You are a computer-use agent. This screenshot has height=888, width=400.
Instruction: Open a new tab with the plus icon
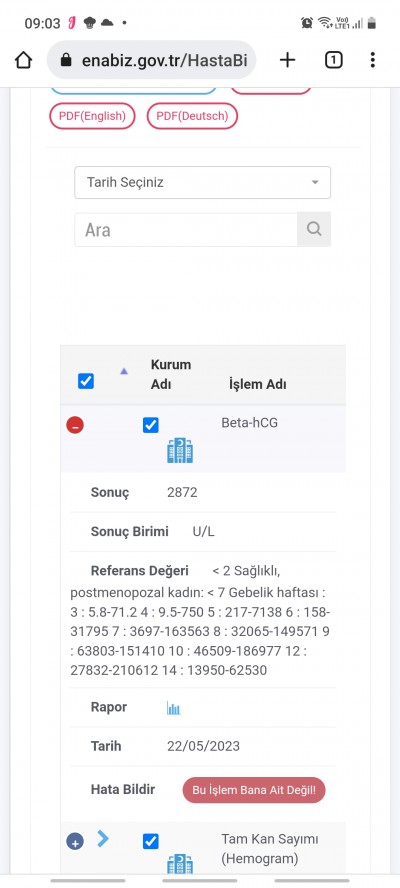pyautogui.click(x=288, y=60)
